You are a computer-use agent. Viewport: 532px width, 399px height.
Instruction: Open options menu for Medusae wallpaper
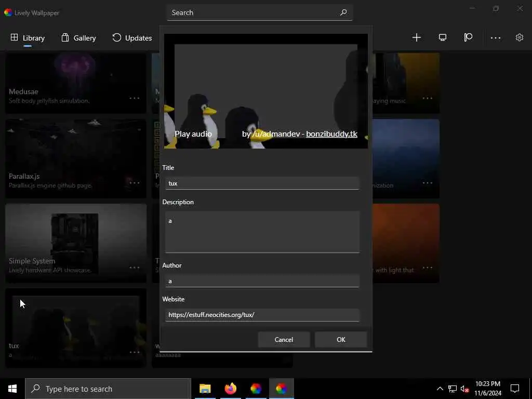coord(135,98)
